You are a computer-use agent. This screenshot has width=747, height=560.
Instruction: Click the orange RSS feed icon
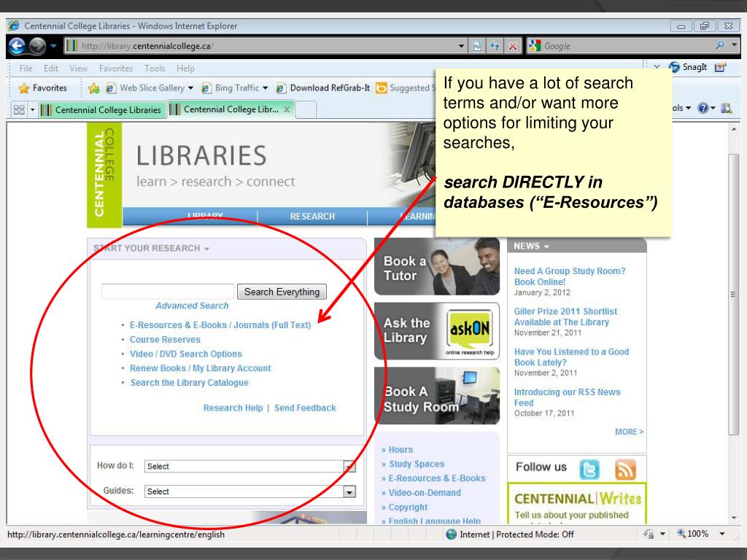625,469
